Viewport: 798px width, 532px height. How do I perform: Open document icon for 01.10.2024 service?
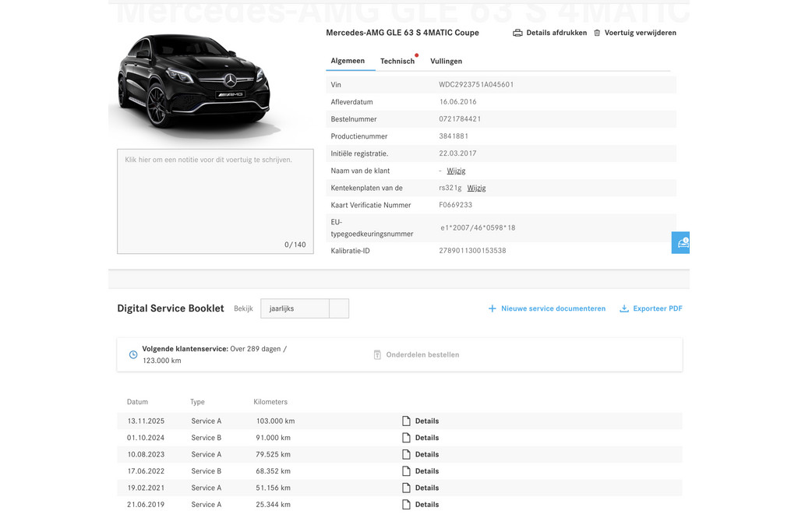pyautogui.click(x=406, y=438)
